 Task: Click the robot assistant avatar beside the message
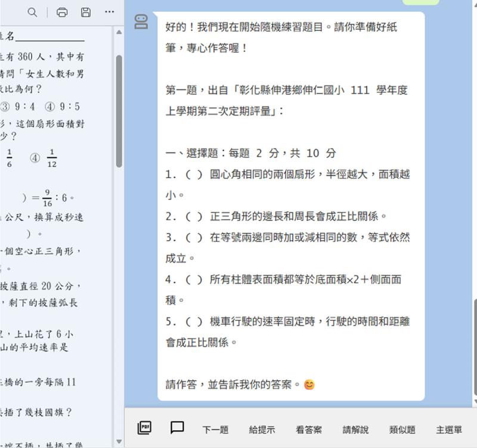[x=140, y=22]
